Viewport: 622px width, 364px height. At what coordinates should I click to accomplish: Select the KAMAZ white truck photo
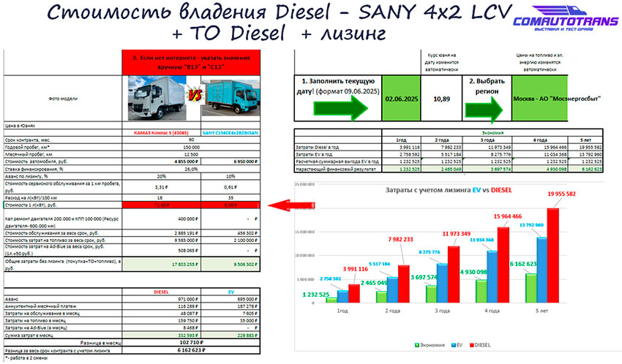(157, 98)
